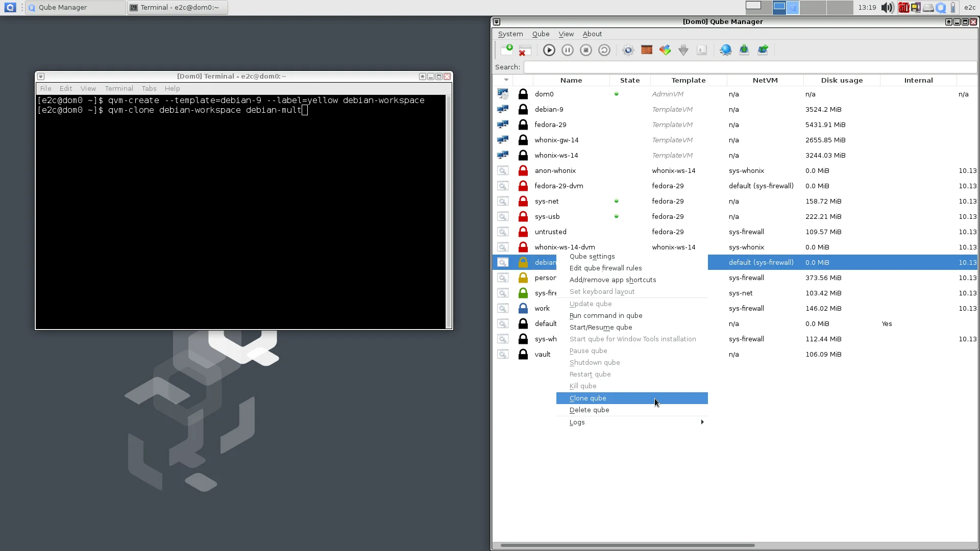Select Clone qube in context menu
980x551 pixels.
(588, 398)
